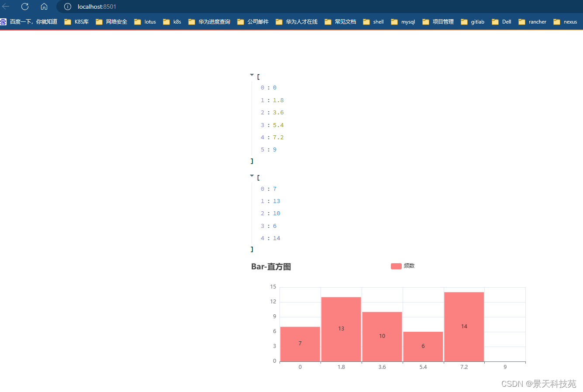Image resolution: width=583 pixels, height=392 pixels.
Task: Toggle visibility of the bar series via legend swatch
Action: [396, 266]
